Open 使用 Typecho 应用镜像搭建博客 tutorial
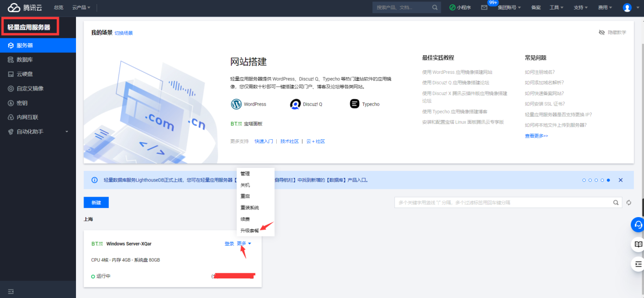The image size is (644, 298). click(x=455, y=112)
